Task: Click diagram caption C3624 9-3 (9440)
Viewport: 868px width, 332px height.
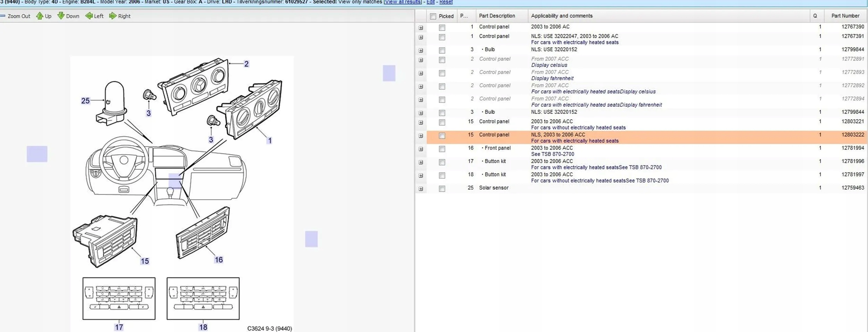Action: click(269, 329)
